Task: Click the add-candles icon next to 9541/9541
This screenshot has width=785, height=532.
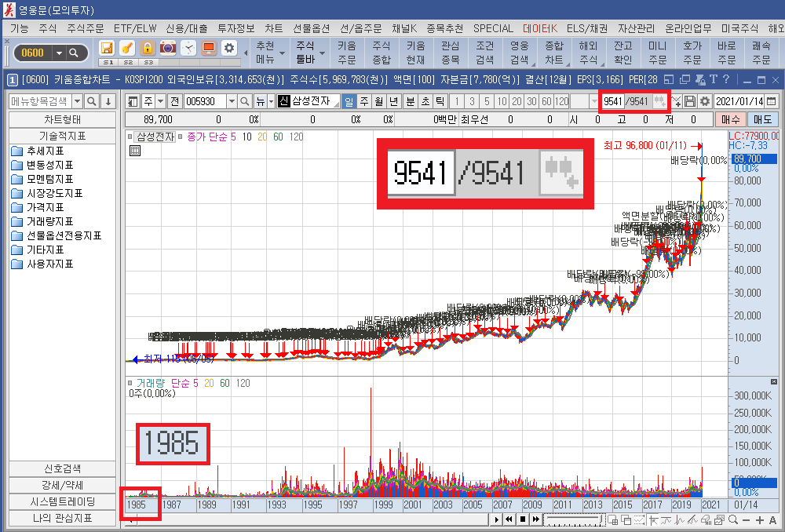Action: (x=660, y=101)
